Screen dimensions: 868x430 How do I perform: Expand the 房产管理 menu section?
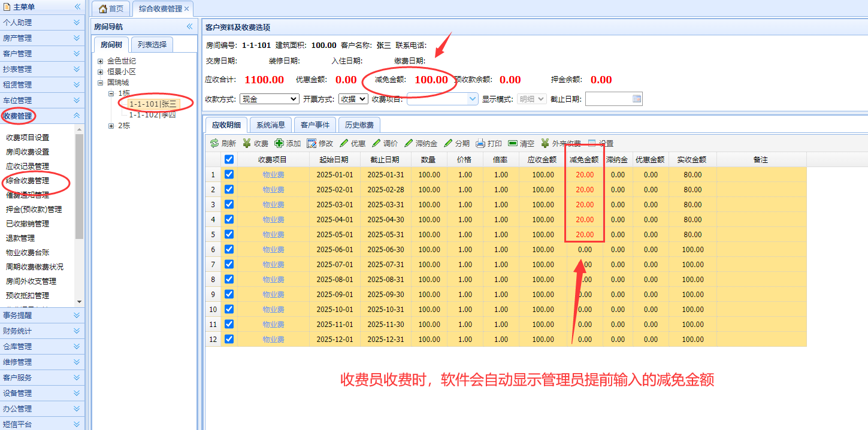pos(42,38)
